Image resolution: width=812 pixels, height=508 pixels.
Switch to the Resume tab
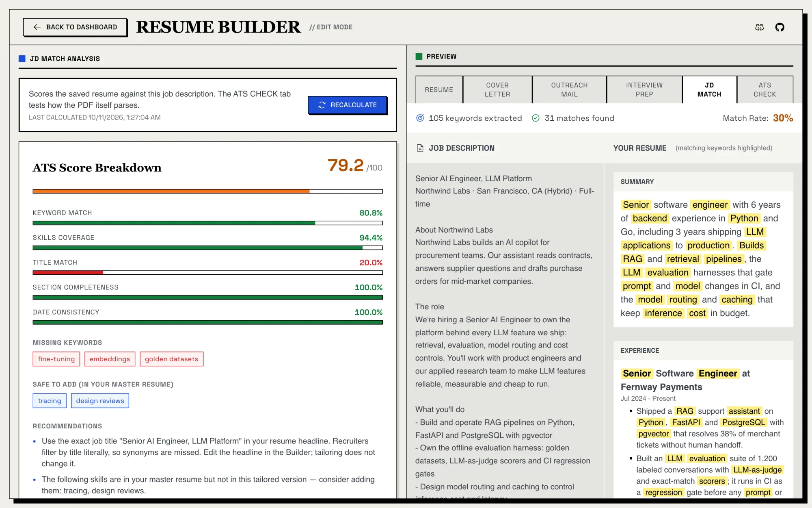439,89
